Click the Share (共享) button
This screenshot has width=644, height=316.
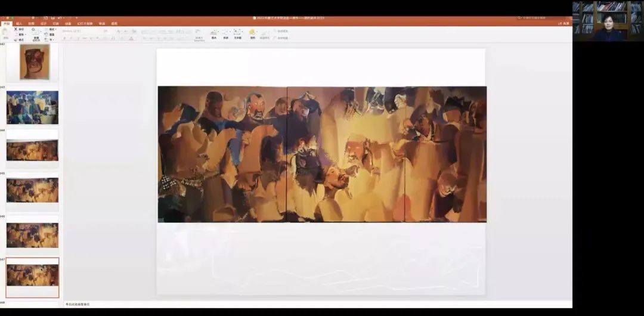[565, 24]
